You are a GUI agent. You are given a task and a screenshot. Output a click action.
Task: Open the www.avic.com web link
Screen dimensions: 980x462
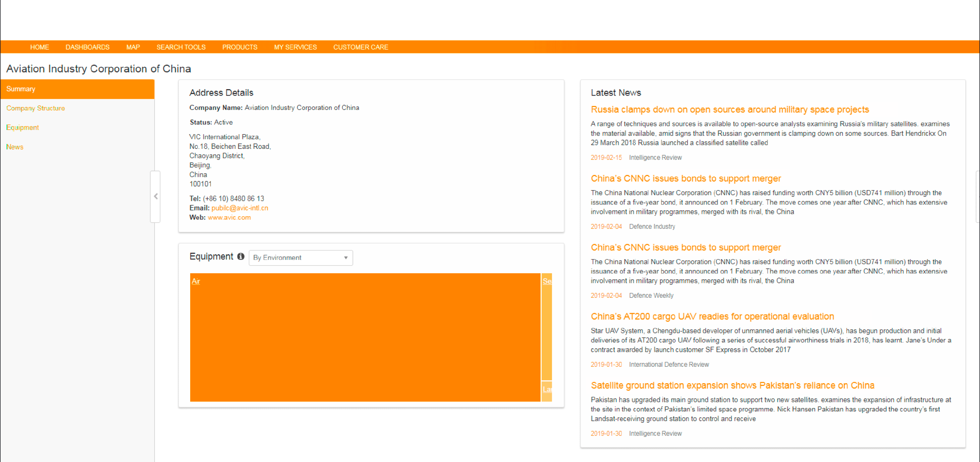coord(229,218)
